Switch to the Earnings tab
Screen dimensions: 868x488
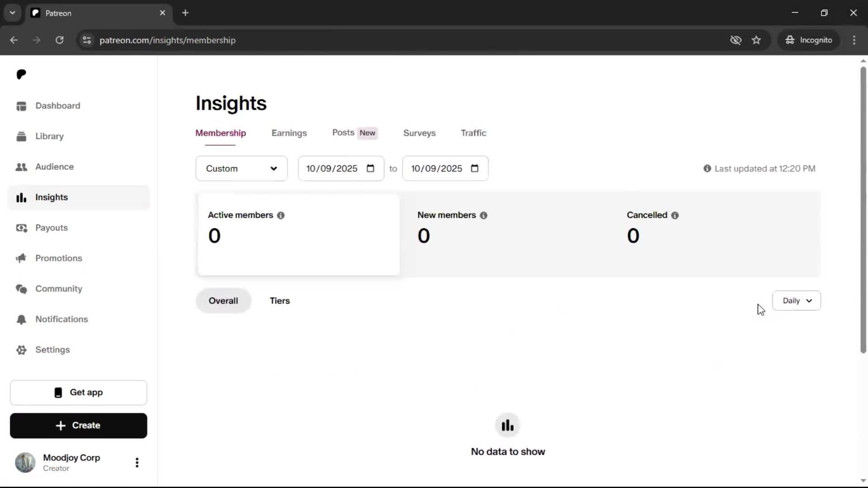[289, 133]
